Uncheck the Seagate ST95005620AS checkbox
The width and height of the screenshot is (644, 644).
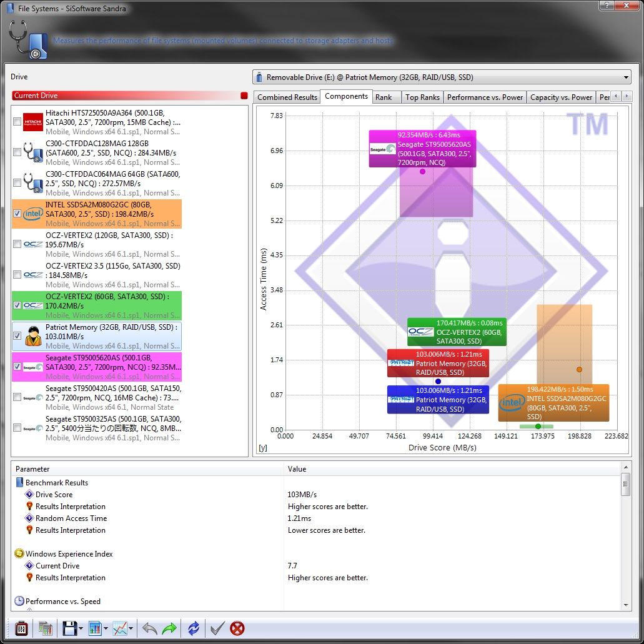coord(17,367)
